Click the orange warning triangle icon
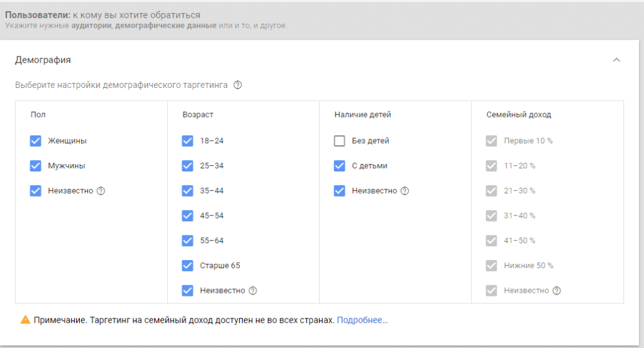The image size is (644, 348). click(x=25, y=320)
